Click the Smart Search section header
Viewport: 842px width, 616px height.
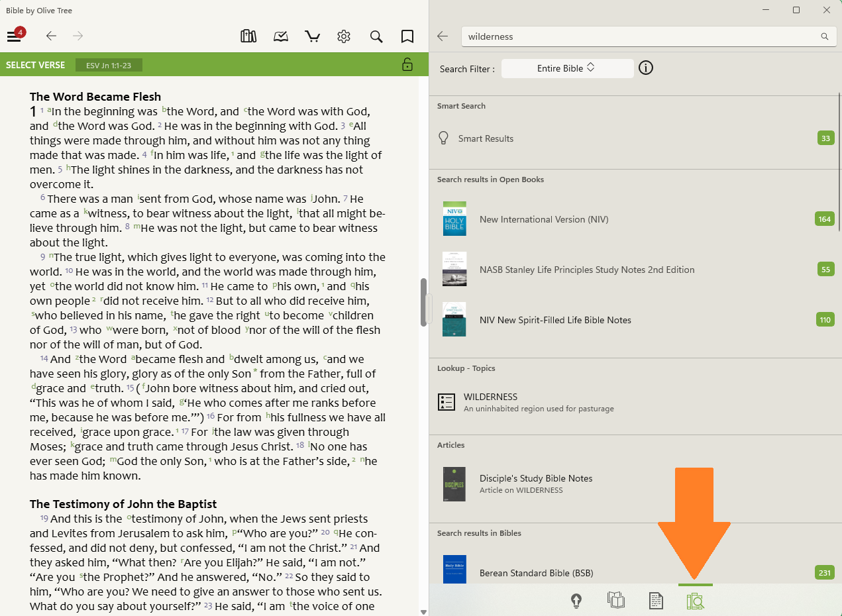461,106
